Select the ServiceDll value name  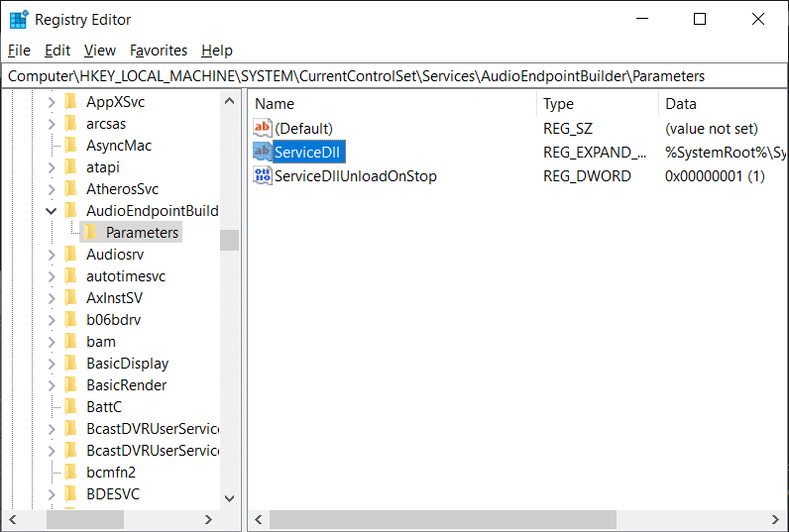[x=307, y=153]
